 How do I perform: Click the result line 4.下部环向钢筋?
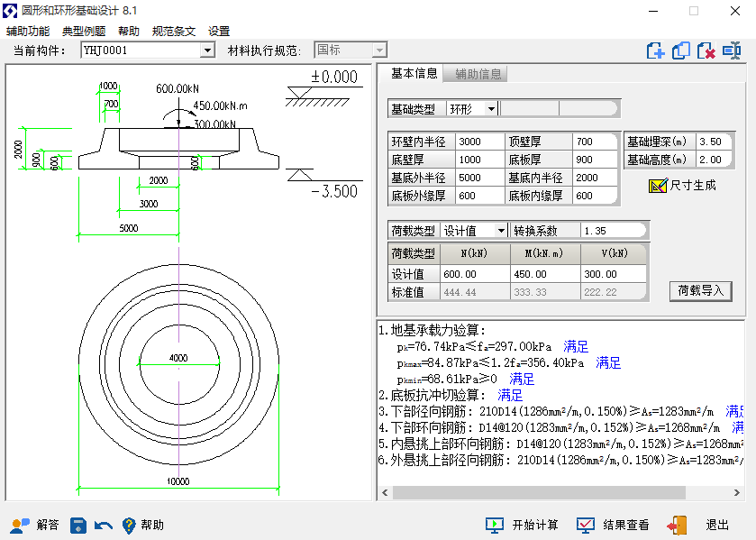[560, 427]
